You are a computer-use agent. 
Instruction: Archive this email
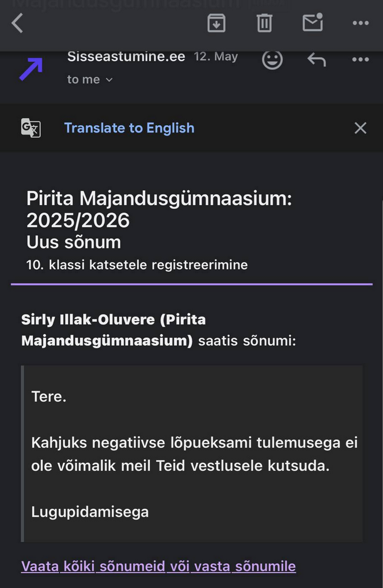(x=216, y=23)
